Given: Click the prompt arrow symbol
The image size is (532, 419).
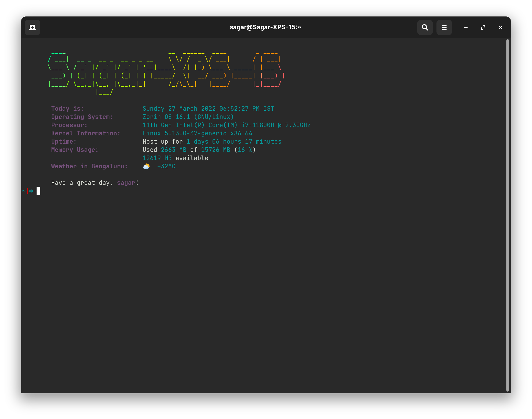Looking at the screenshot, I should click(x=31, y=191).
